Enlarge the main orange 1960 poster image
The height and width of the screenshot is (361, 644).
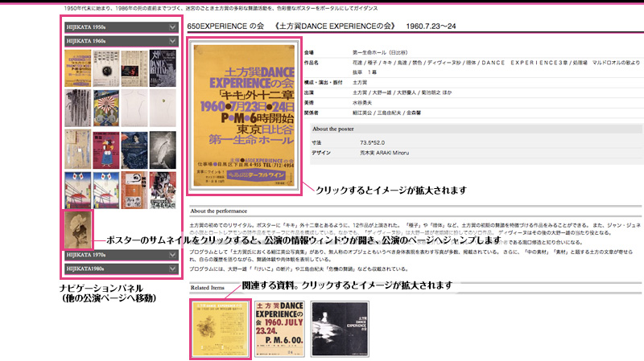pyautogui.click(x=244, y=116)
